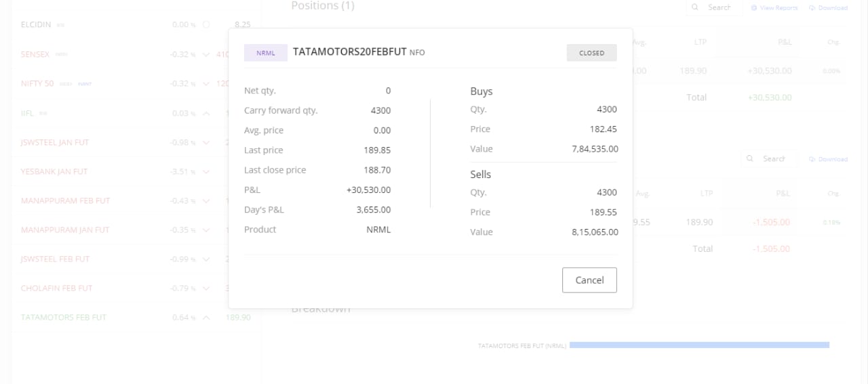Viewport: 868px width, 384px height.
Task: Select TATAMOTORS FEB FUT in the watchlist
Action: 64,317
